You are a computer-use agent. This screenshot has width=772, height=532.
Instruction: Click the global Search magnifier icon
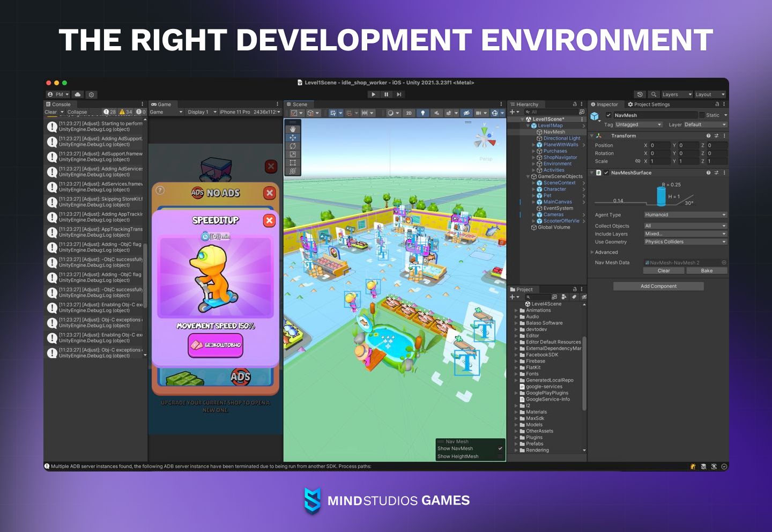coord(654,94)
